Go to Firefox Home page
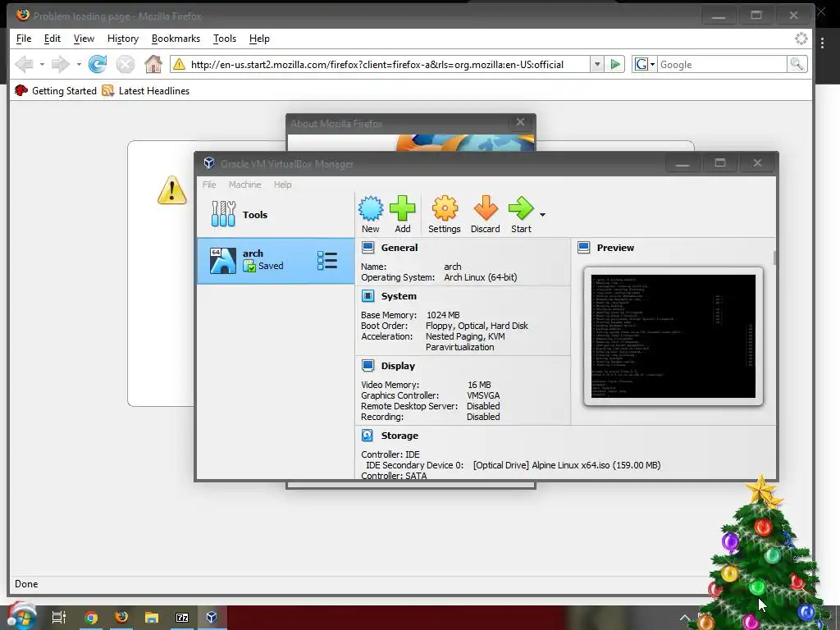 pos(153,64)
